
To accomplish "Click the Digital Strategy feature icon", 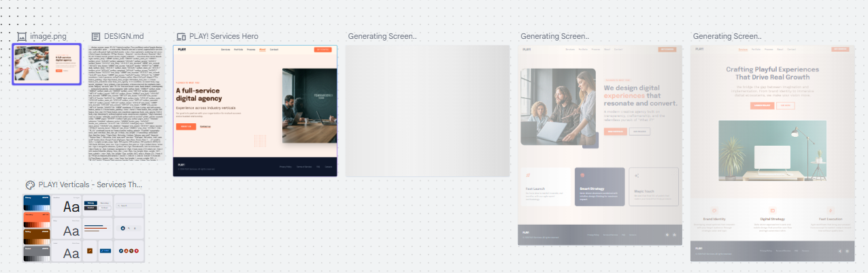I will click(772, 211).
